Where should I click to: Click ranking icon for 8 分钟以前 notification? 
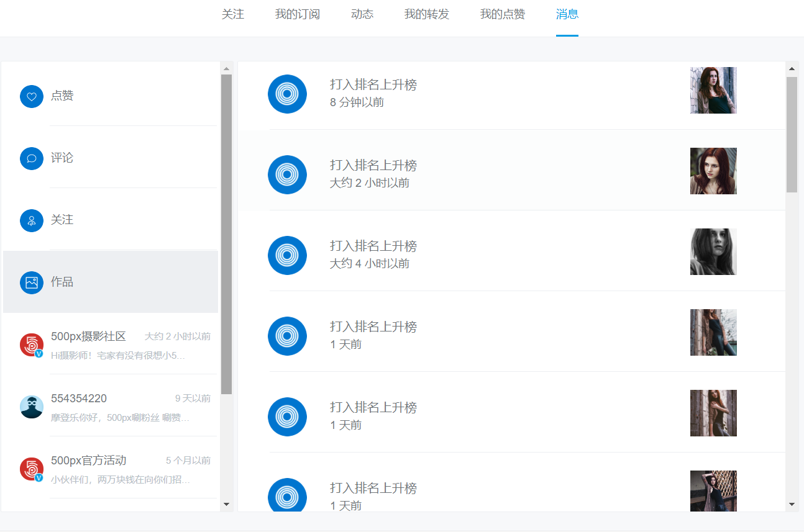[287, 94]
